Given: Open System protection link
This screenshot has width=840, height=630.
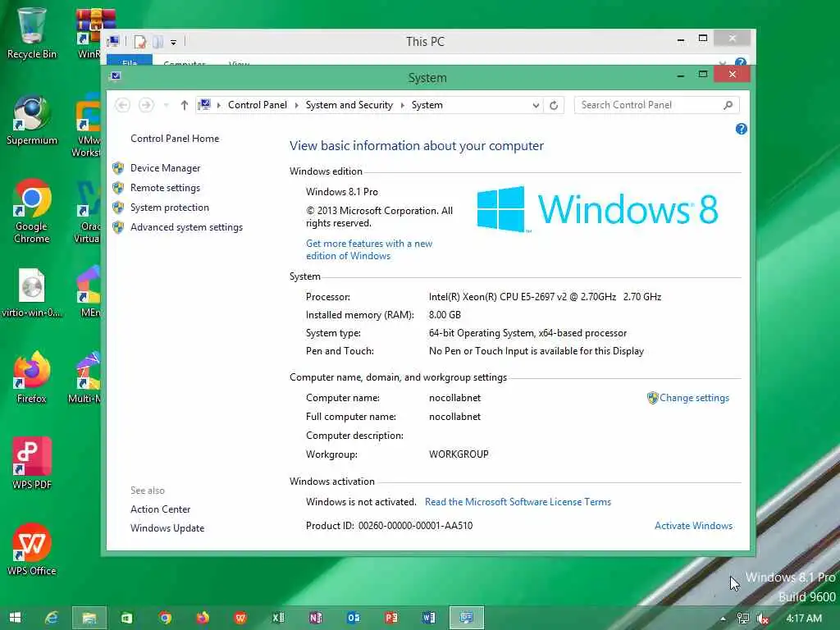Looking at the screenshot, I should click(x=169, y=208).
